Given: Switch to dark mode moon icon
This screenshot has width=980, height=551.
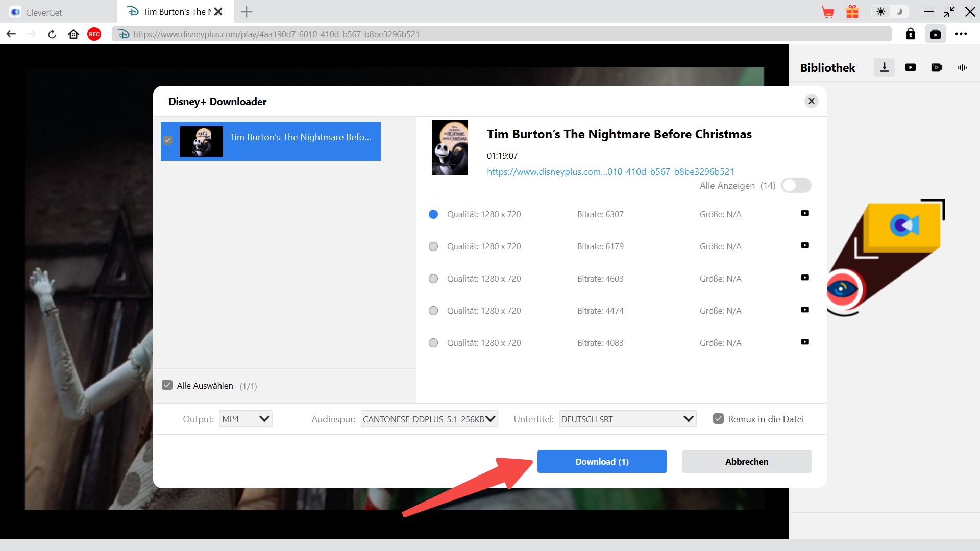Looking at the screenshot, I should click(x=899, y=12).
